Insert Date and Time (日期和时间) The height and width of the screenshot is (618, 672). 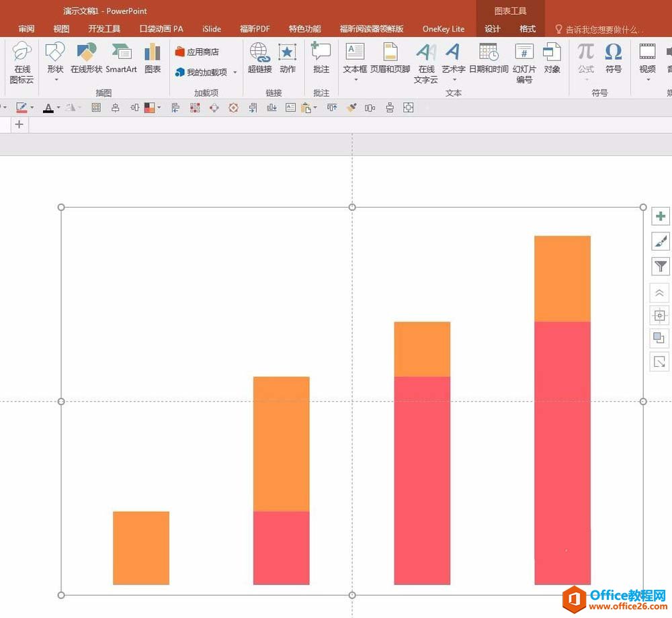tap(489, 58)
